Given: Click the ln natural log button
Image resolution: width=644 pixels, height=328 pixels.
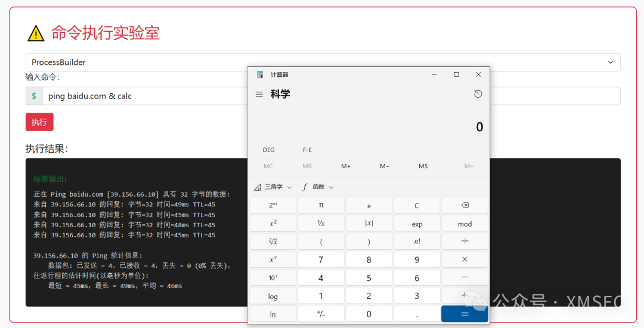Looking at the screenshot, I should pyautogui.click(x=273, y=314).
